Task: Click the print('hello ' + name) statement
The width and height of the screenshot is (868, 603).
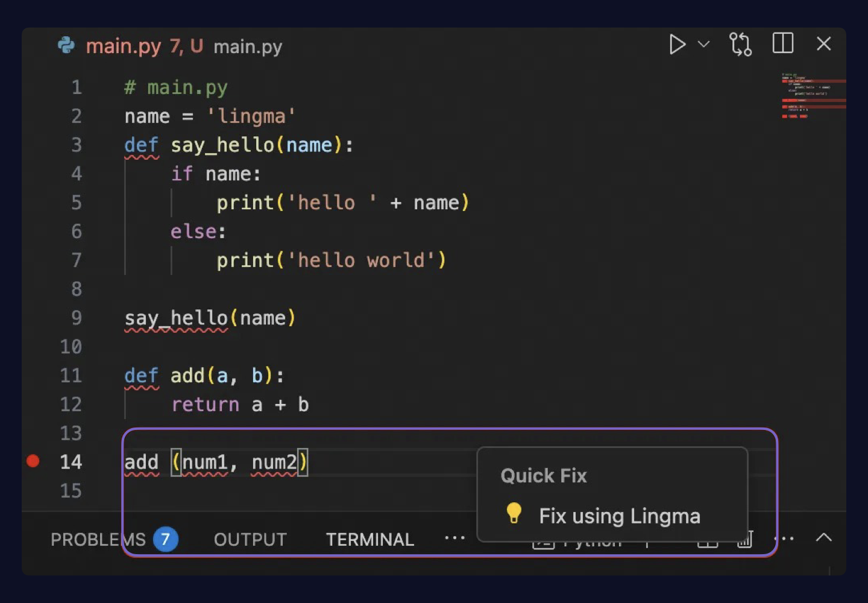Action: [x=343, y=203]
